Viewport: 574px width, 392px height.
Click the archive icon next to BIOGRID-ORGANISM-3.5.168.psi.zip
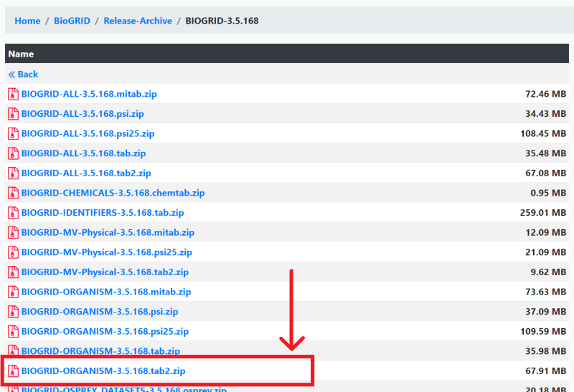(x=13, y=312)
